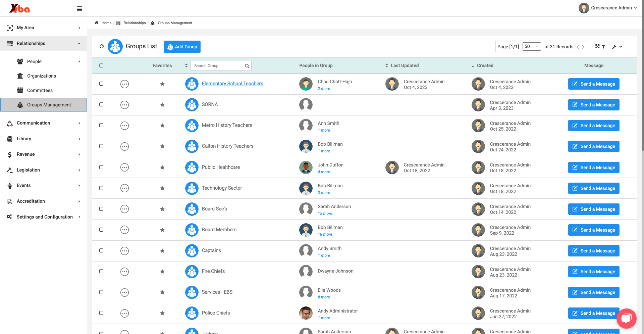This screenshot has height=334, width=644.
Task: Select the Technology Sector row checkbox
Action: point(101,188)
